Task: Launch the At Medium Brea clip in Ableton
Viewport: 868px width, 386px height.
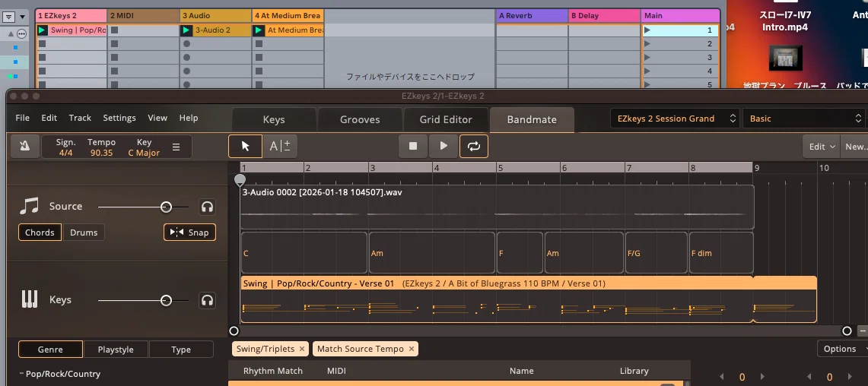Action: 259,30
